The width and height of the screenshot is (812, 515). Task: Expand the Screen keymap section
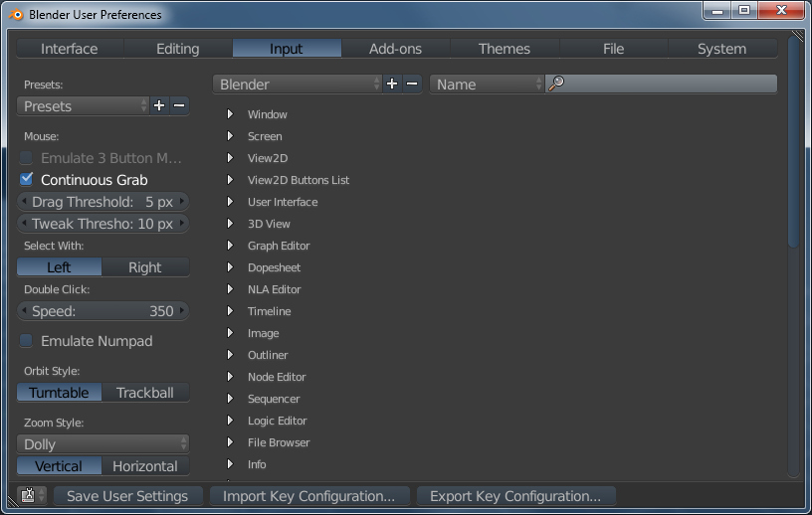230,135
